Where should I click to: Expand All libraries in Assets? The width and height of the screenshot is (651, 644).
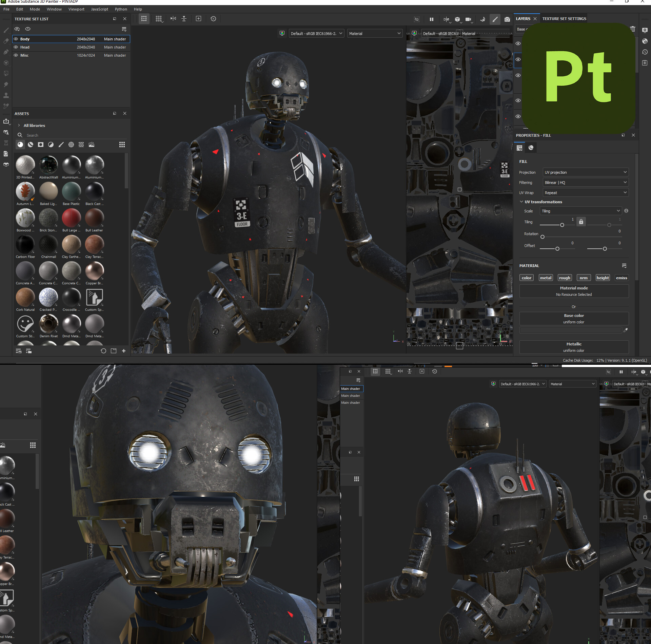(x=19, y=126)
